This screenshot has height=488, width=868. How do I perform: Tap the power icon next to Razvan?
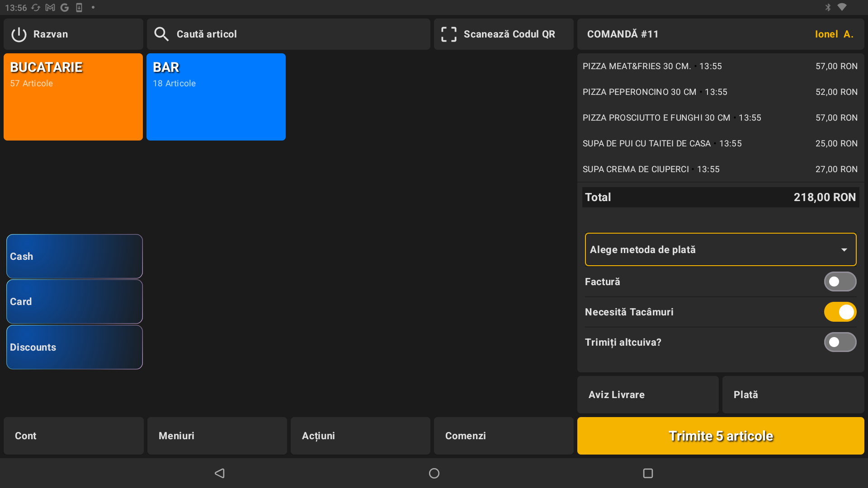19,34
